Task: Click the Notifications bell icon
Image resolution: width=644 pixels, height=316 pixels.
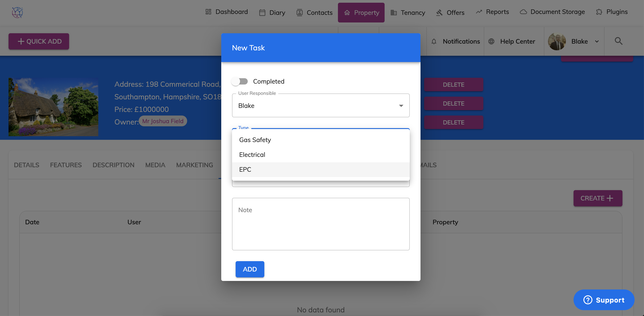Action: (x=434, y=41)
